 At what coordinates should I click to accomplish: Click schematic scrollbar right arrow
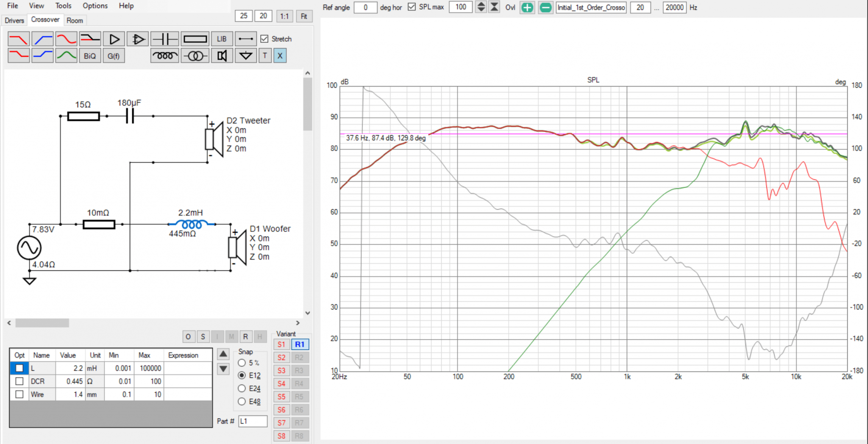(x=298, y=323)
